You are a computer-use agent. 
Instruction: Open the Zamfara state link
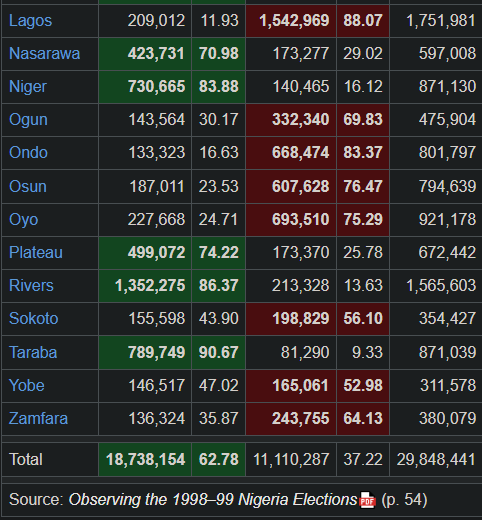(38, 418)
